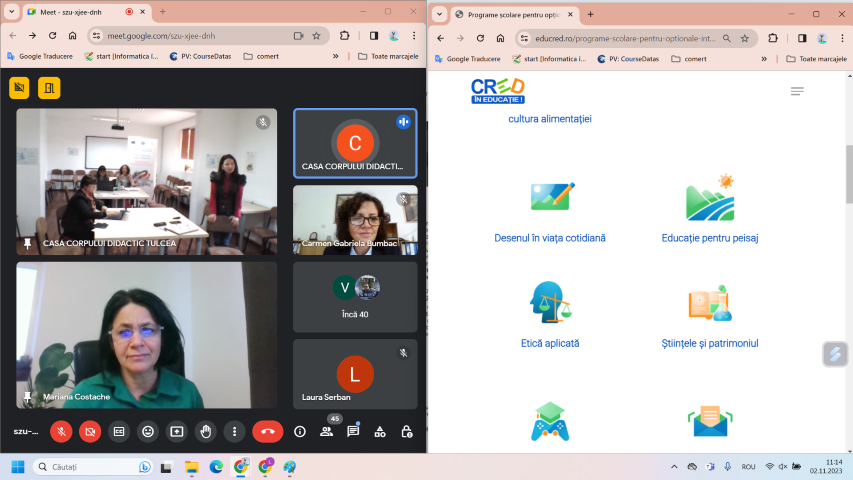Open the Meet activities panel
Screen dimensions: 853x480
(x=380, y=432)
